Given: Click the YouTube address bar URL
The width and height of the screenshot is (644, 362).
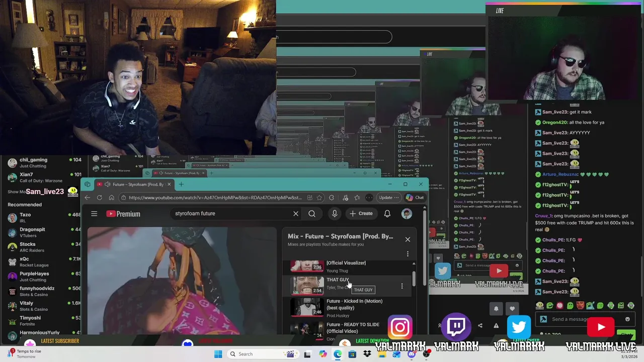Looking at the screenshot, I should (x=215, y=198).
